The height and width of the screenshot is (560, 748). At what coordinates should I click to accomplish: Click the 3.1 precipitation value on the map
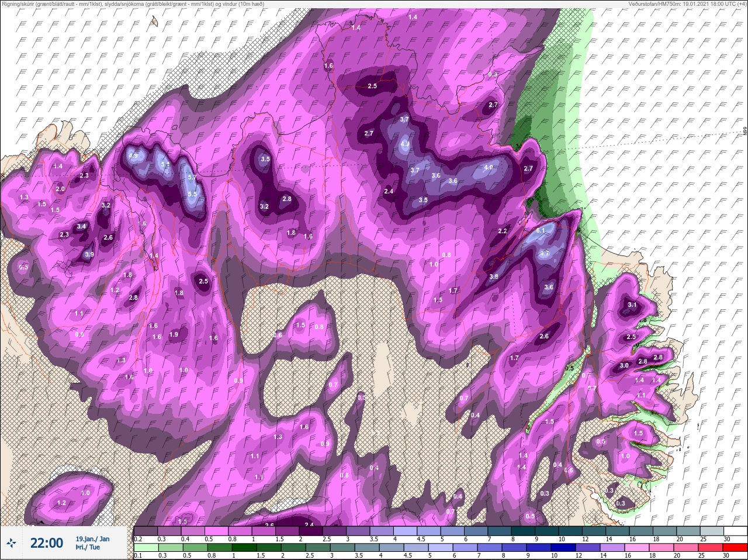(x=632, y=305)
